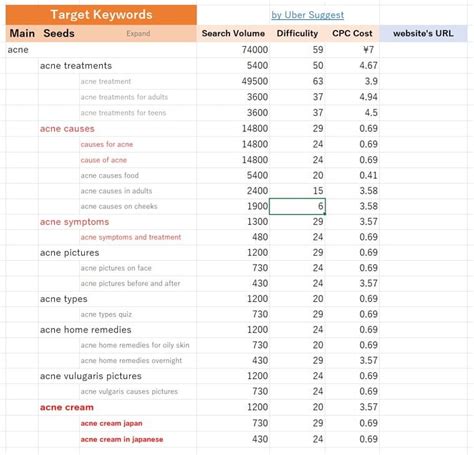Open the 'by Uber Suggest' link
The image size is (474, 455).
coord(307,15)
